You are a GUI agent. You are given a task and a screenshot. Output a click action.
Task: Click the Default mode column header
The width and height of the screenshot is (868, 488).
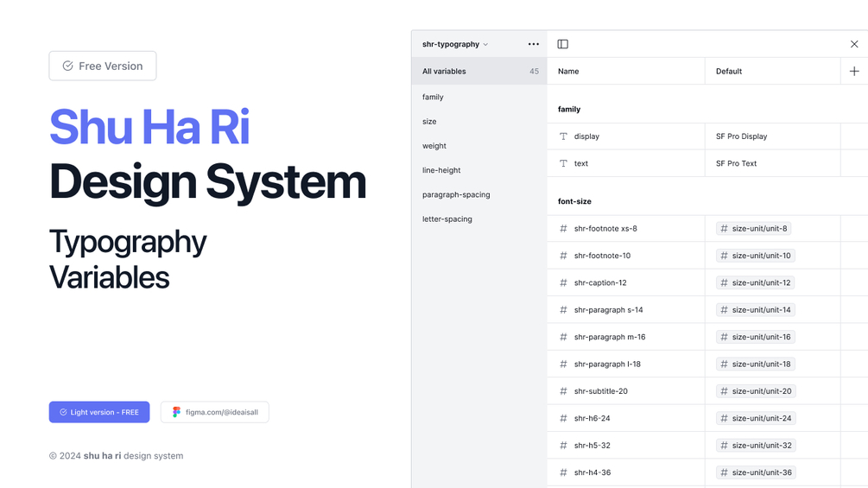coord(728,72)
